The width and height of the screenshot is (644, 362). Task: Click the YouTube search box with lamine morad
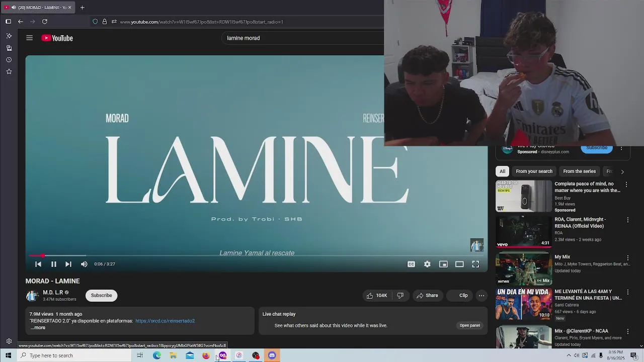[x=302, y=38]
